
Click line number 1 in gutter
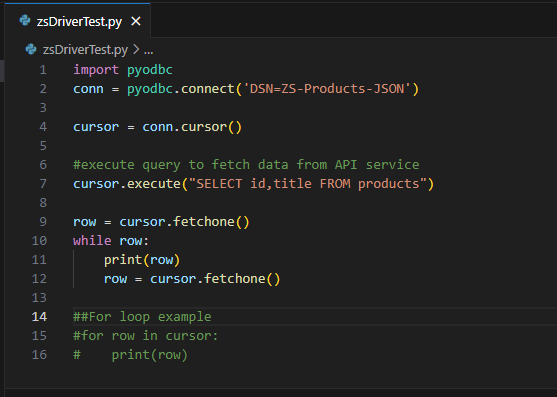click(x=43, y=70)
